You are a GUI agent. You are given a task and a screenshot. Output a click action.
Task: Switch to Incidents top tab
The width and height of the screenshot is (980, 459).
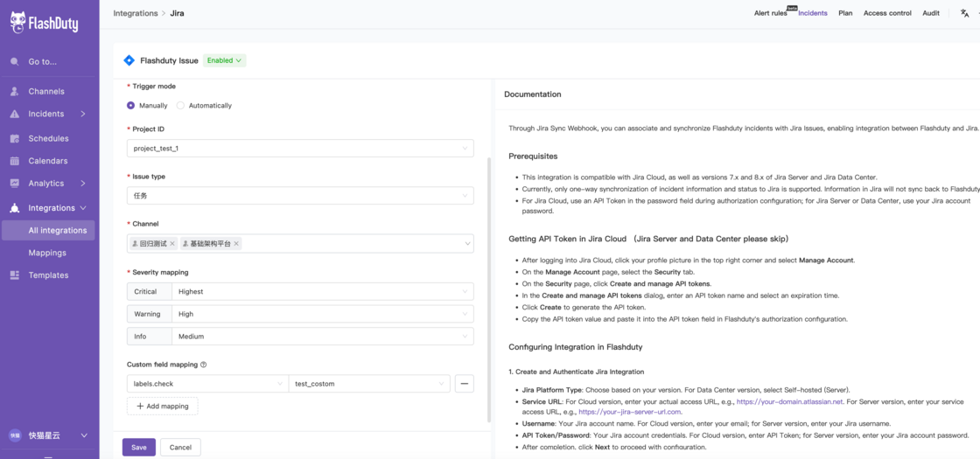coord(813,13)
